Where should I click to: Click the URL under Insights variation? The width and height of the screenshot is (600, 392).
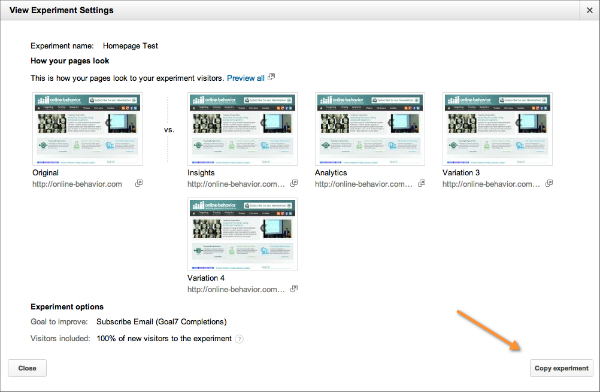coord(236,184)
